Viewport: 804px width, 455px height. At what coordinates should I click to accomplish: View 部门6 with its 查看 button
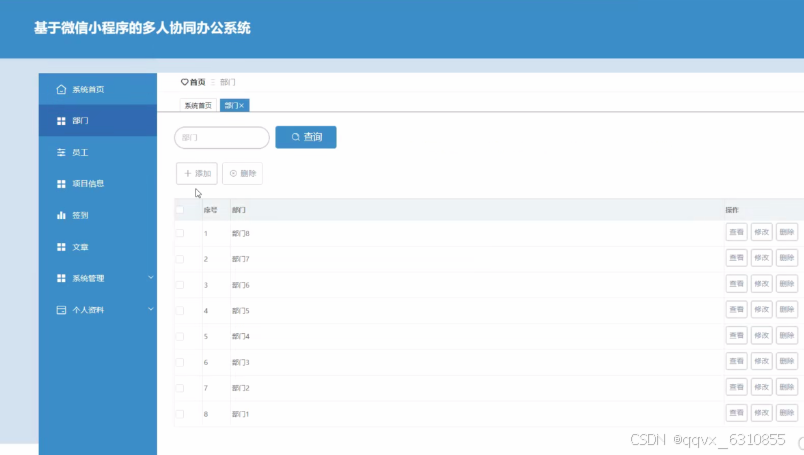(x=736, y=284)
